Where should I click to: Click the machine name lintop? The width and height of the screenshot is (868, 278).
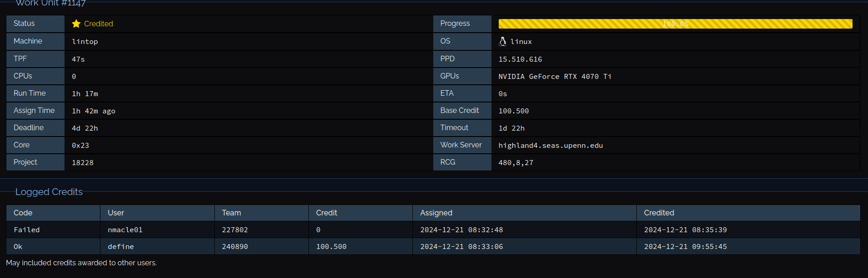85,42
